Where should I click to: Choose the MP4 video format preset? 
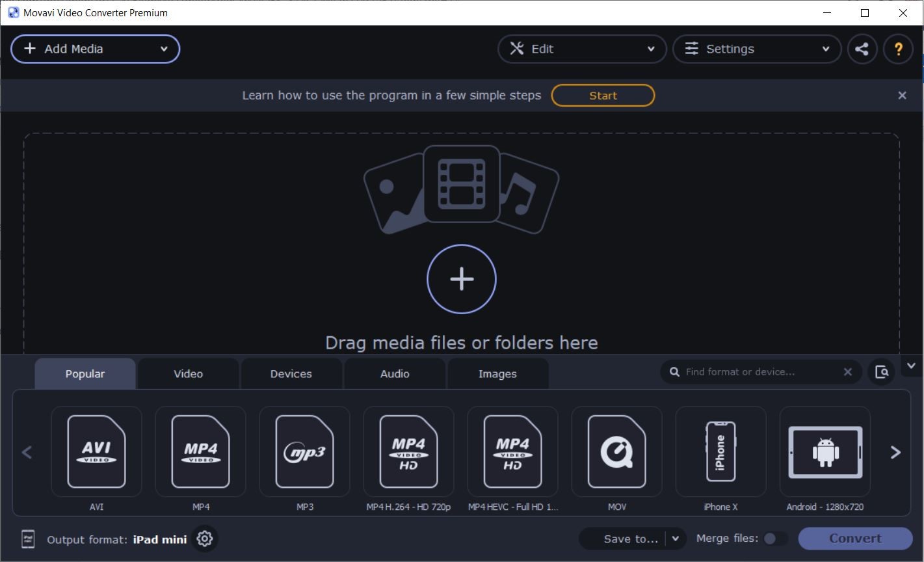[200, 451]
